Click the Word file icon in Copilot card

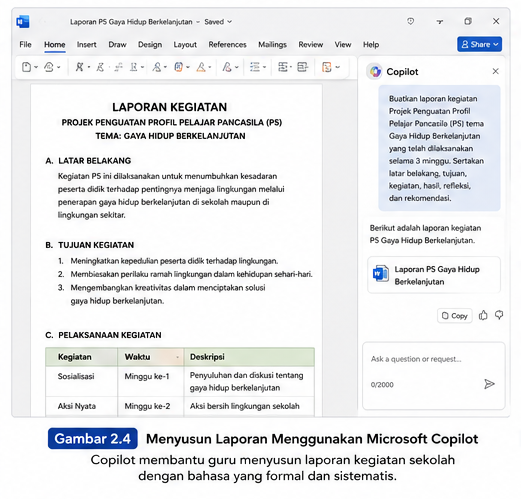(381, 274)
